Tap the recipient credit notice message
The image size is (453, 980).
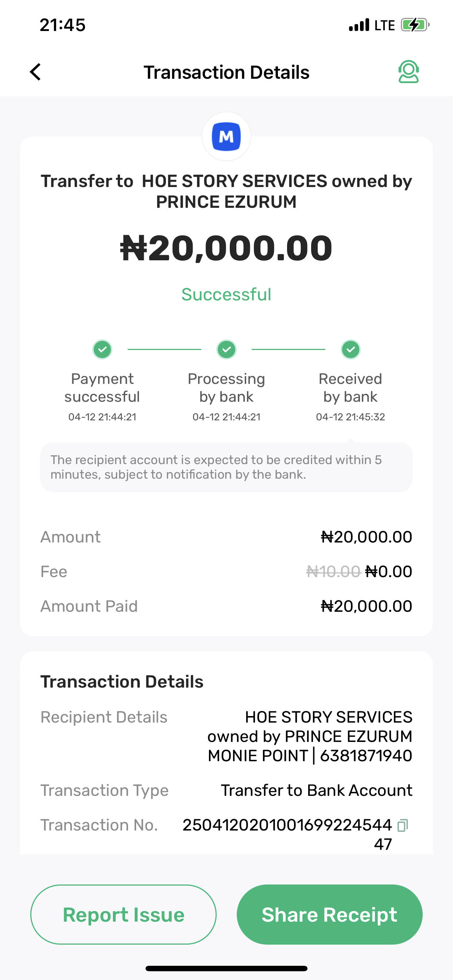coord(226,467)
